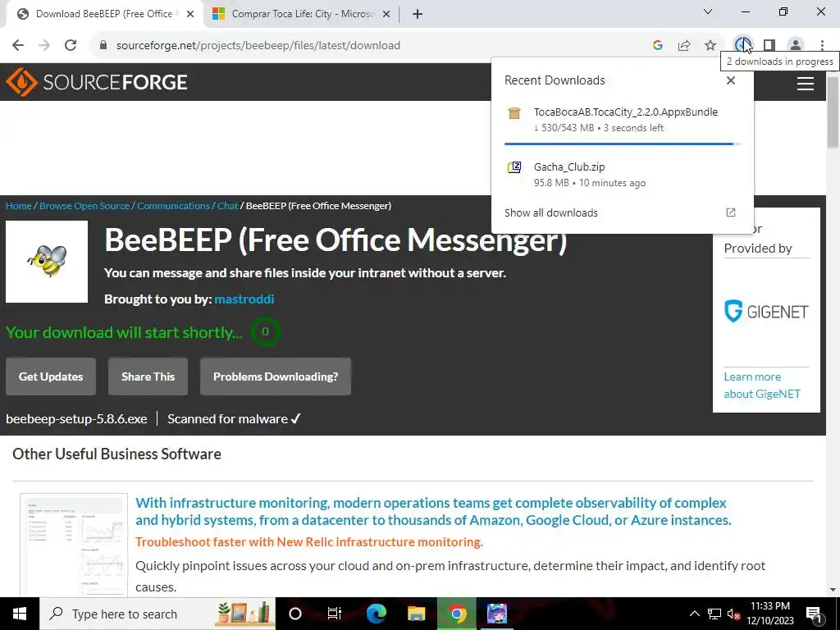
Task: Bookmark this page with the star icon
Action: [x=710, y=46]
